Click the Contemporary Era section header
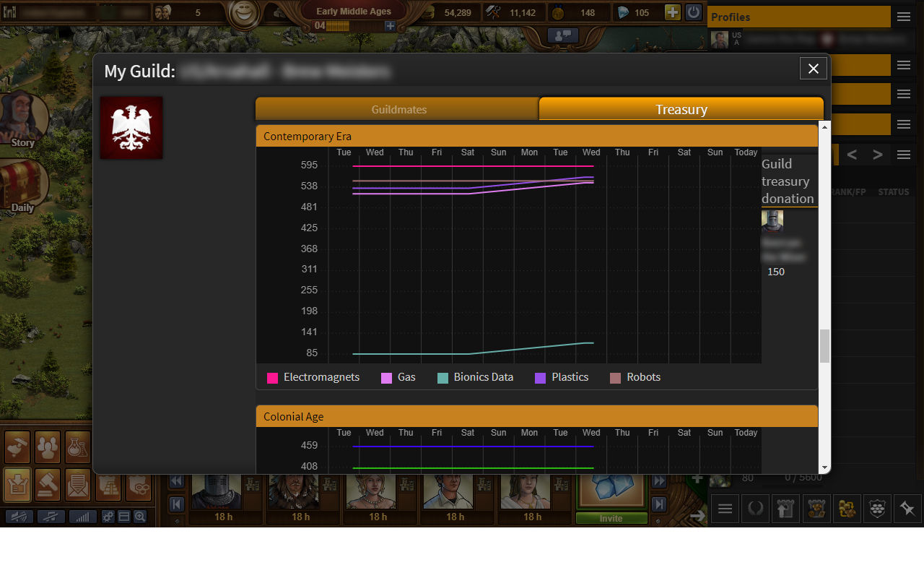924x578 pixels. click(537, 136)
